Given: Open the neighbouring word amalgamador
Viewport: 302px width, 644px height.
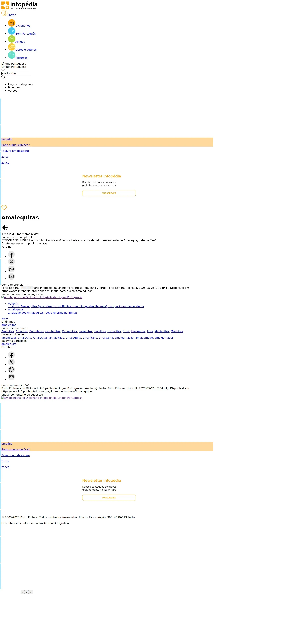Looking at the screenshot, I should [164, 338].
